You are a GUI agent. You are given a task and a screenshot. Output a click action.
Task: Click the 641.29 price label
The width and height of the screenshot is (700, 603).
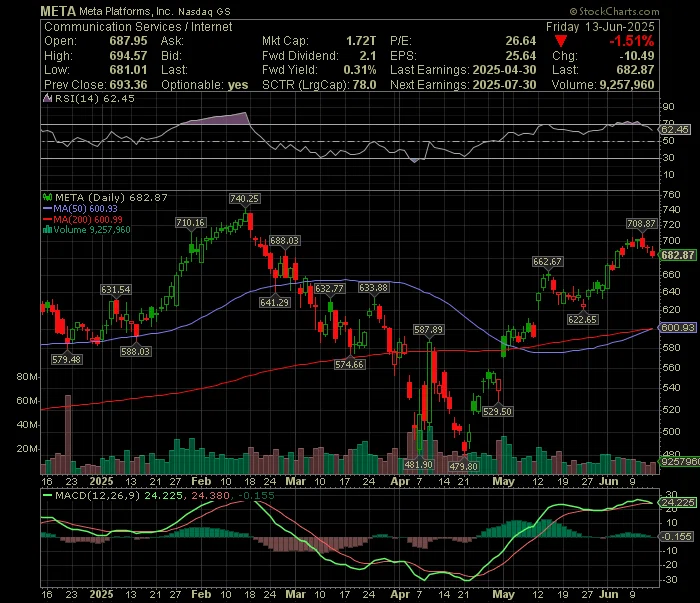tap(275, 303)
